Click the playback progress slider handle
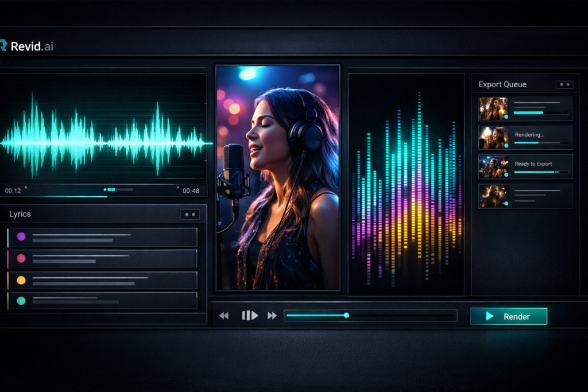This screenshot has height=392, width=588. point(346,315)
